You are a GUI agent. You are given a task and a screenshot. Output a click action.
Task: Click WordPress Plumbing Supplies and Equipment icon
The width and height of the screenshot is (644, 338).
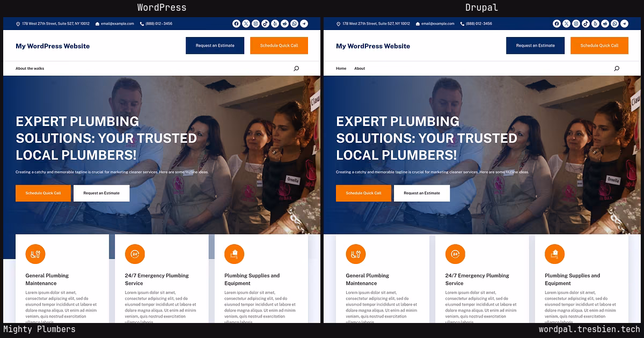[x=234, y=254]
